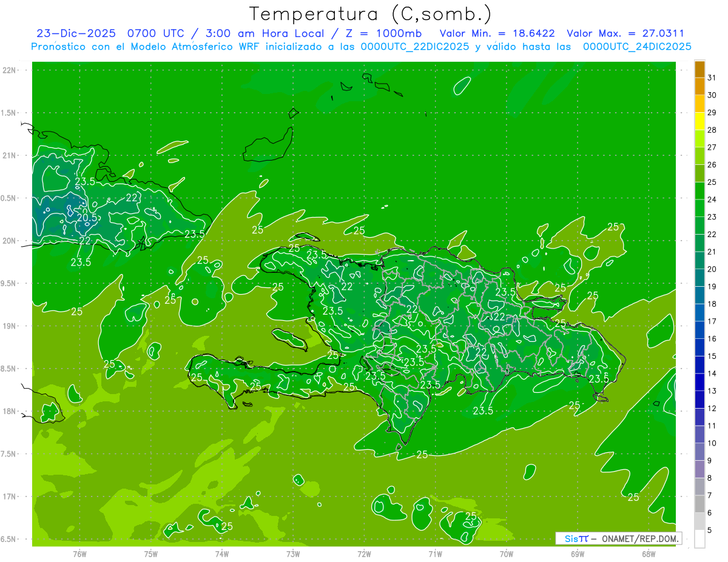Screen dimensions: 728x562
Task: Click the 19N latitude label
Action: (x=10, y=326)
